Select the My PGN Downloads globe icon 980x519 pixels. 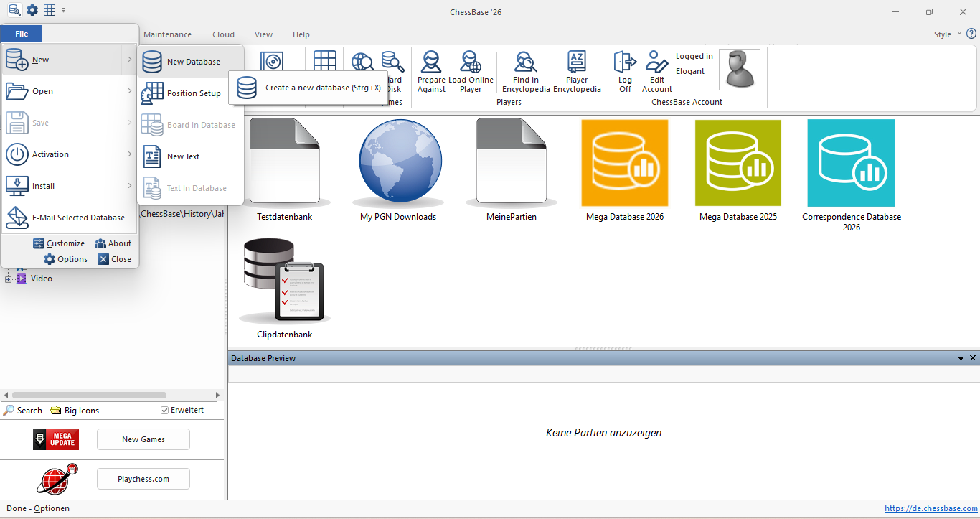398,163
